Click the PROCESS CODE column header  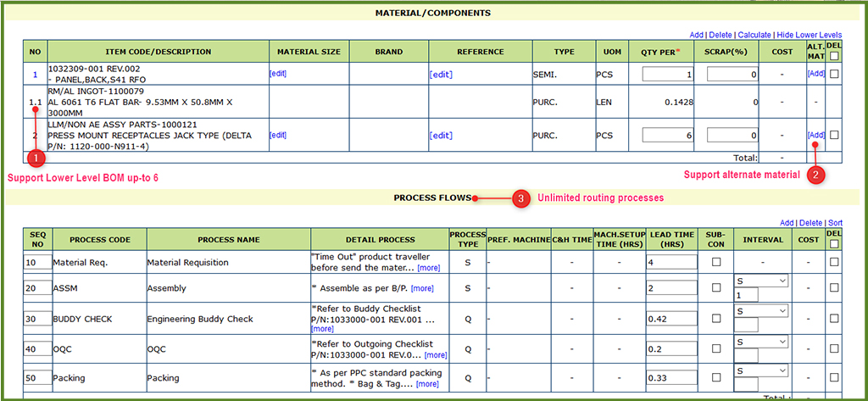100,240
